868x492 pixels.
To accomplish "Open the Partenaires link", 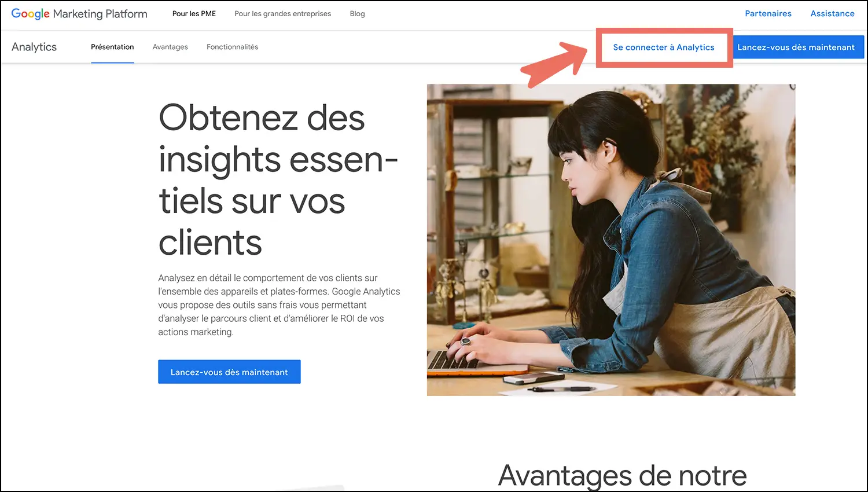I will (x=768, y=13).
